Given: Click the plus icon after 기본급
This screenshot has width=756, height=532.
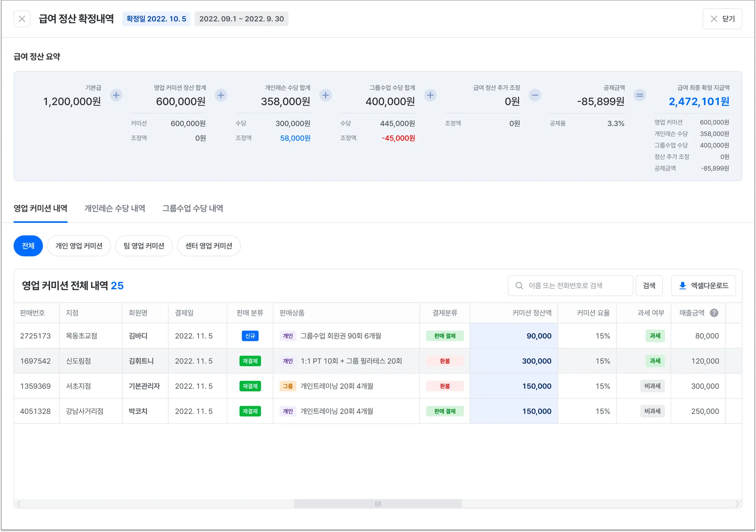Looking at the screenshot, I should (x=116, y=96).
